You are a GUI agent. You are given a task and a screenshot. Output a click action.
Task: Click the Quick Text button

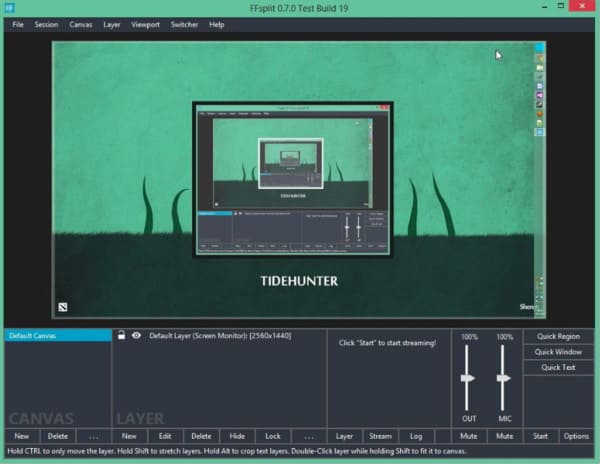click(558, 367)
